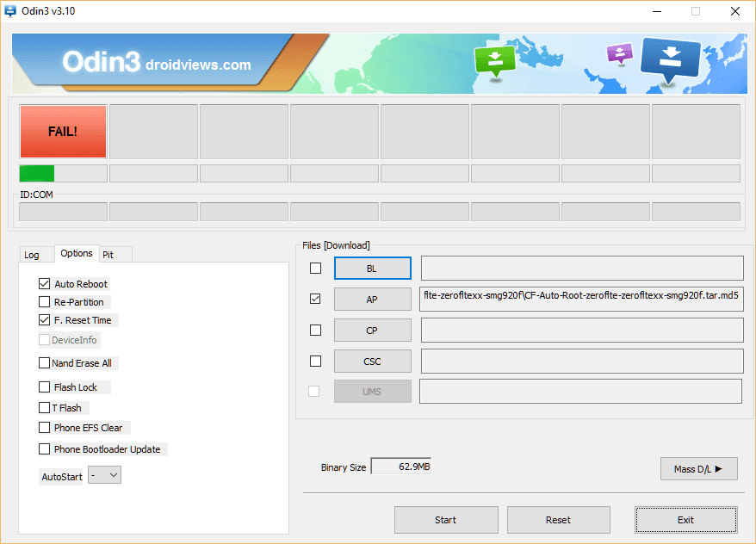This screenshot has width=756, height=544.
Task: Click the droidviews.com banner text
Action: [x=198, y=65]
